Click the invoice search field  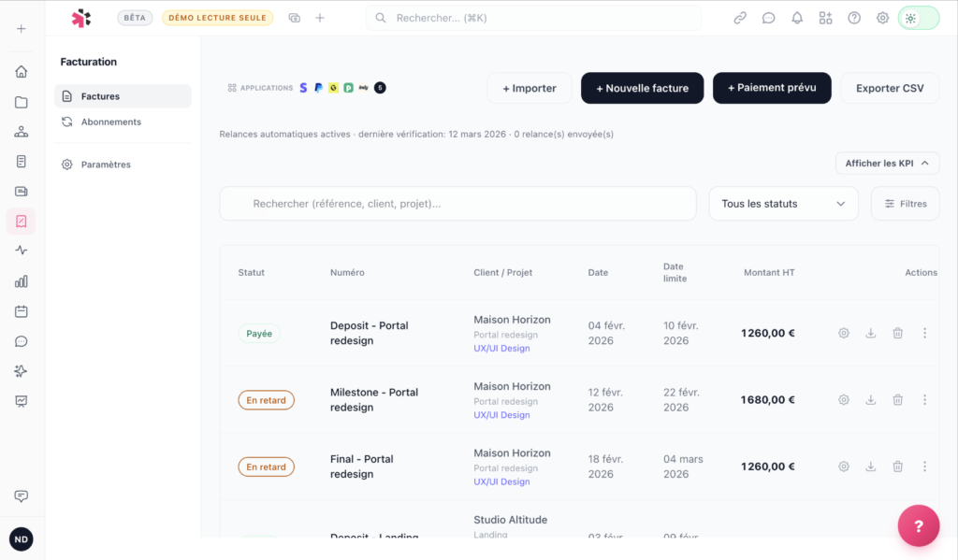pyautogui.click(x=458, y=204)
